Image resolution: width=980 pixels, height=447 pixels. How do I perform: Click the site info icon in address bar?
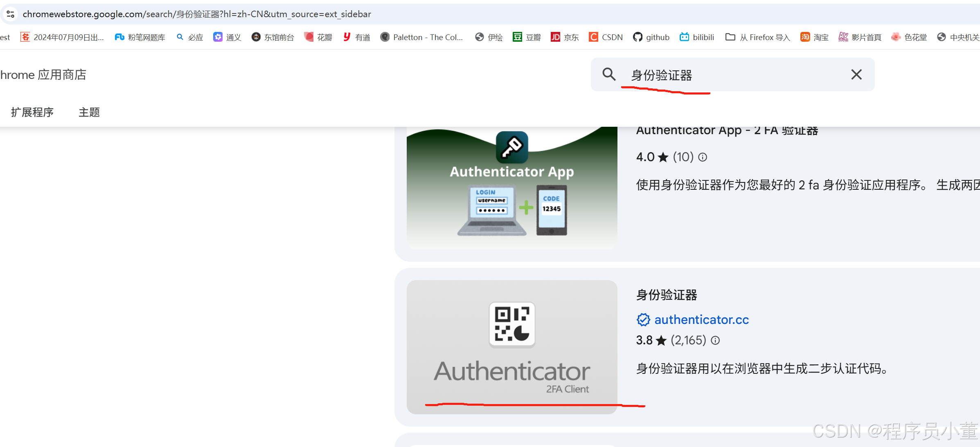[11, 14]
